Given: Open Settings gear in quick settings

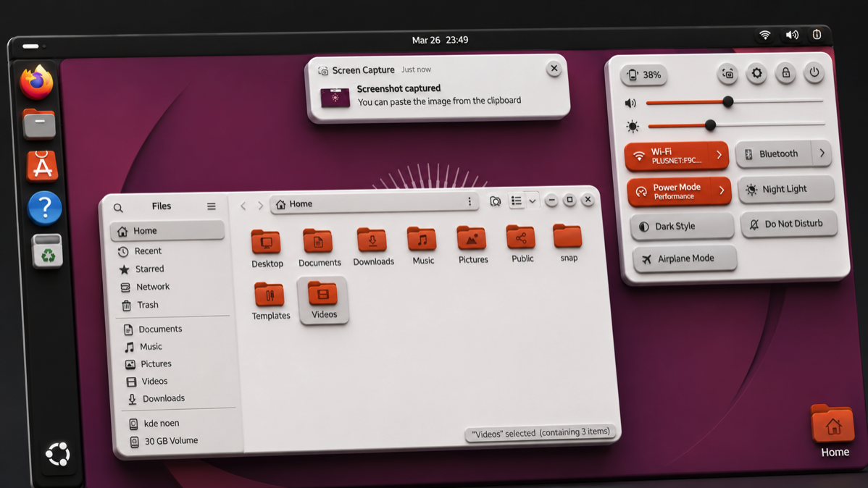Looking at the screenshot, I should pyautogui.click(x=756, y=73).
